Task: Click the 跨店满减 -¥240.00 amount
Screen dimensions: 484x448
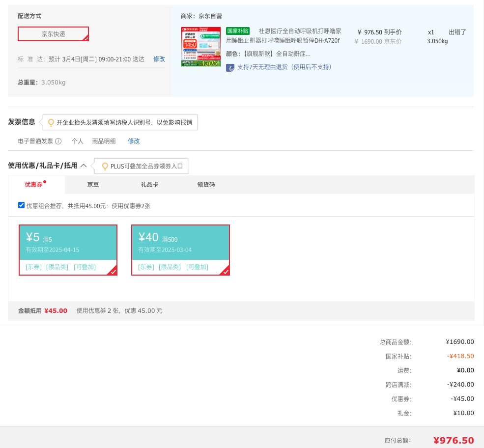Action: point(460,385)
